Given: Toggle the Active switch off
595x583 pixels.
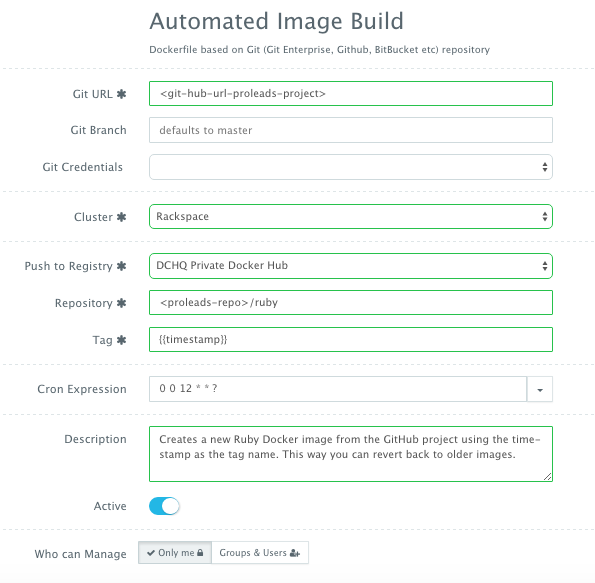Looking at the screenshot, I should (164, 506).
